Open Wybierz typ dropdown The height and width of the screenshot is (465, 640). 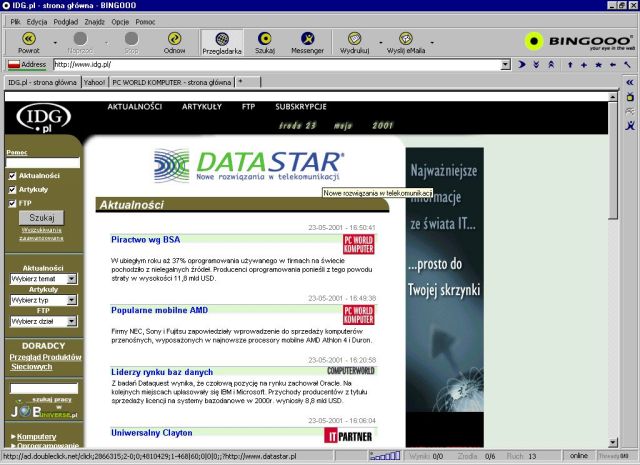pyautogui.click(x=71, y=300)
